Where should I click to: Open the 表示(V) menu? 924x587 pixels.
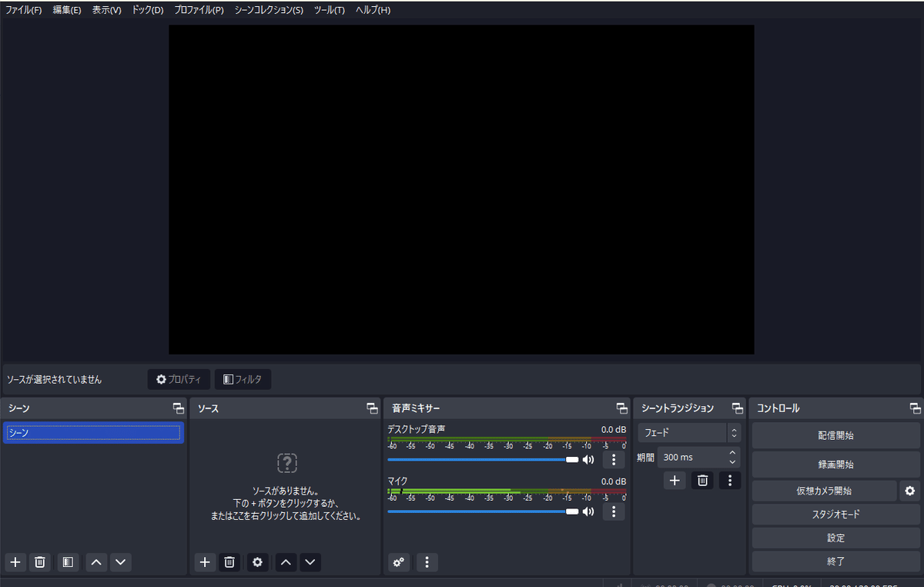coord(106,10)
